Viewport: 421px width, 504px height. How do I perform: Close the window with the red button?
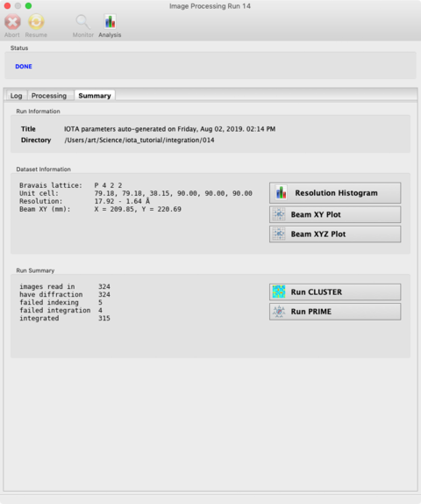click(x=7, y=6)
